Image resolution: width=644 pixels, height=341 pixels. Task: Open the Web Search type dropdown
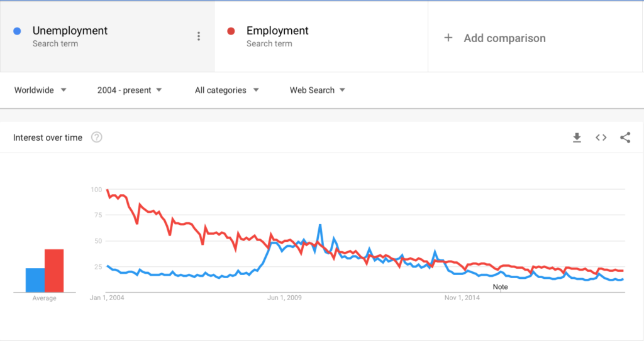pyautogui.click(x=317, y=90)
